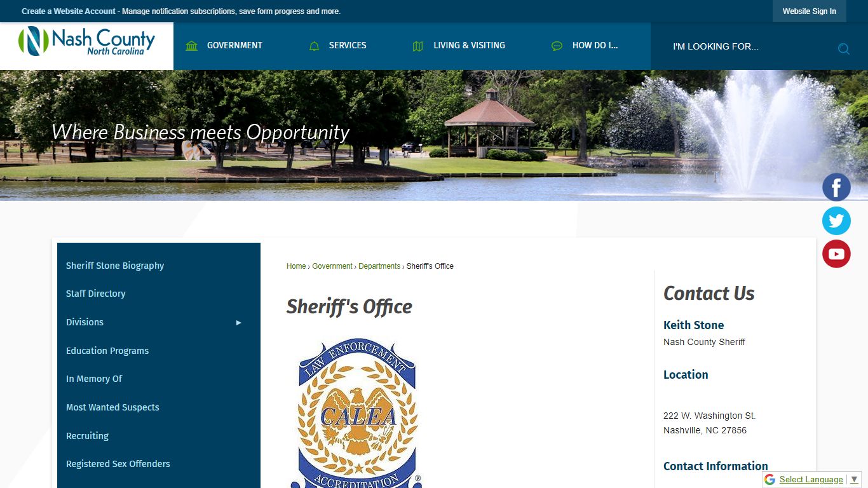Open the Select Language dropdown

[811, 480]
